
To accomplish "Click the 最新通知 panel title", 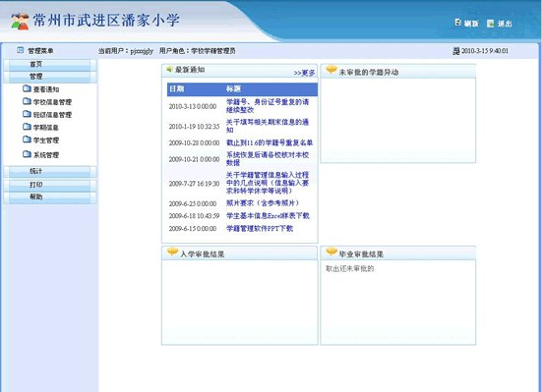I will (x=190, y=70).
